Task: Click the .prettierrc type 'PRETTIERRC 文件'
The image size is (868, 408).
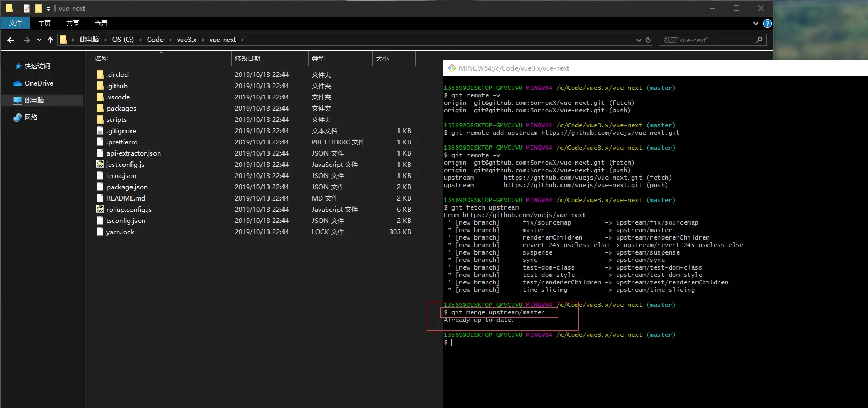Action: 338,142
